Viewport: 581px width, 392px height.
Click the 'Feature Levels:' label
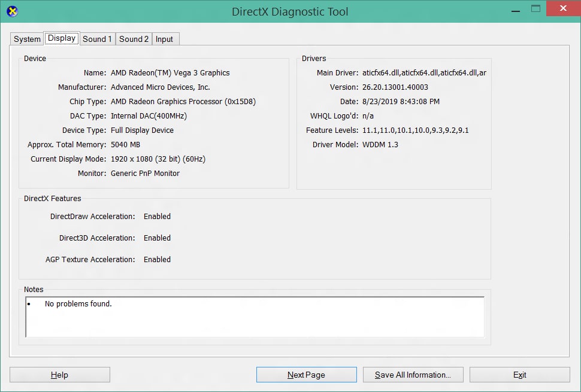click(332, 130)
